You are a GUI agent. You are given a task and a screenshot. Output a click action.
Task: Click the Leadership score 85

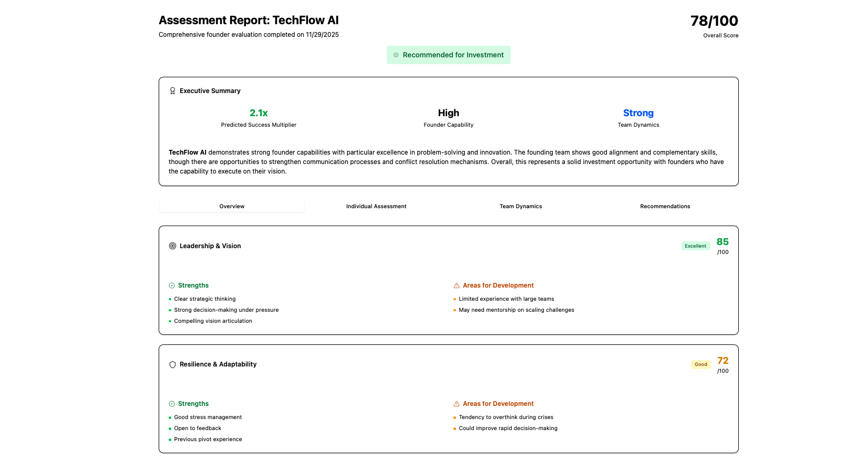[x=722, y=242]
